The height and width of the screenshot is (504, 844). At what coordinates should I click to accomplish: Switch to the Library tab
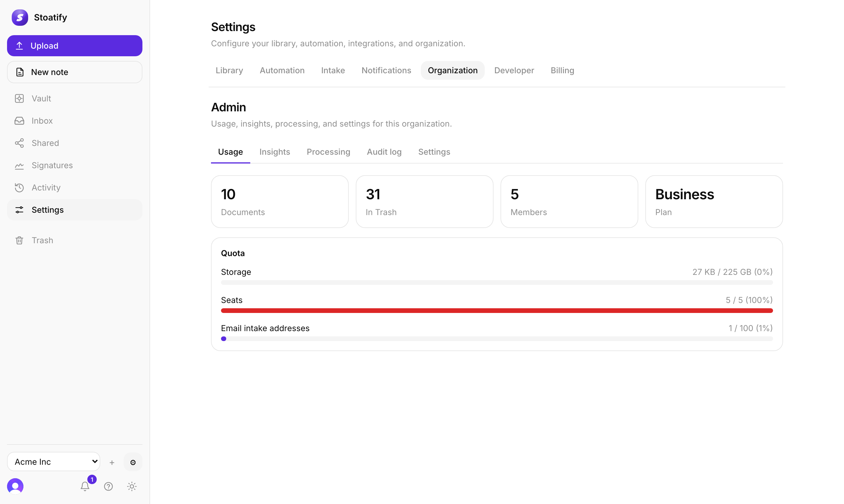pos(229,70)
